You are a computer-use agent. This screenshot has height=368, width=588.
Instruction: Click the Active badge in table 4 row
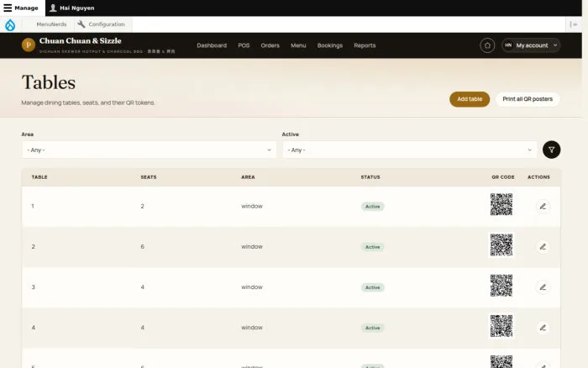(x=372, y=328)
